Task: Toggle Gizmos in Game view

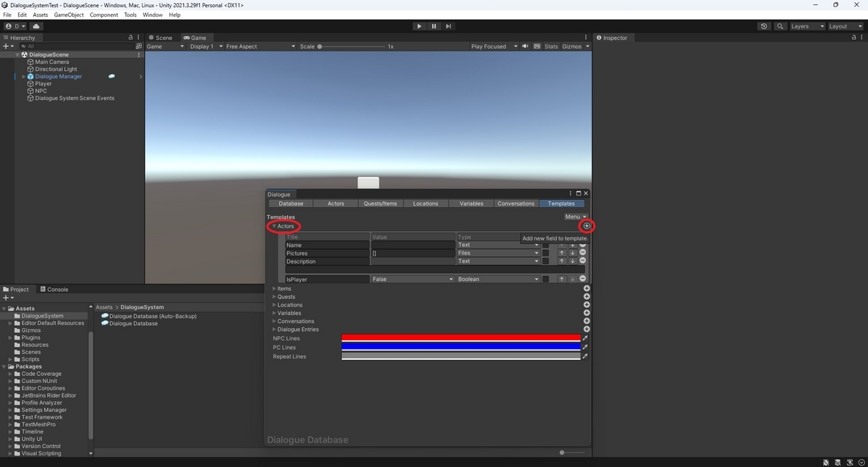Action: [x=571, y=46]
